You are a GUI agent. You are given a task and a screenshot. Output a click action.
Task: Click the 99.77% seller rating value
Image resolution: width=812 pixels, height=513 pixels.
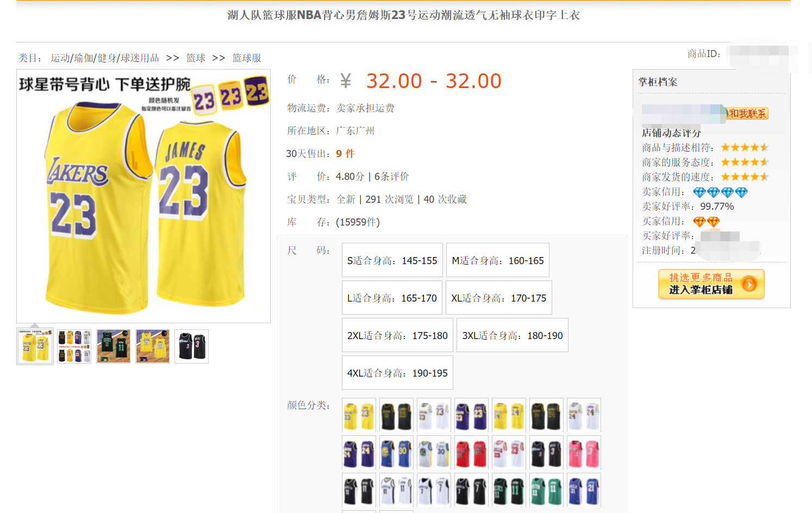(717, 207)
